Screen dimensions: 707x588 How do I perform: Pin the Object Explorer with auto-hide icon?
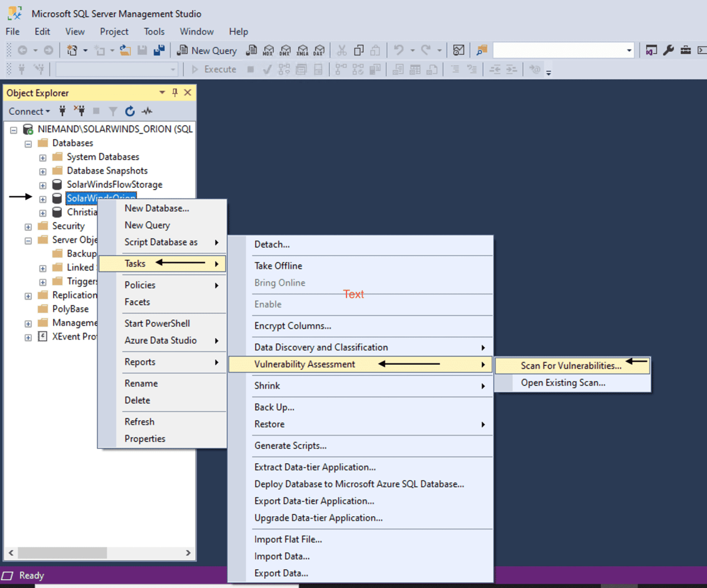(175, 93)
